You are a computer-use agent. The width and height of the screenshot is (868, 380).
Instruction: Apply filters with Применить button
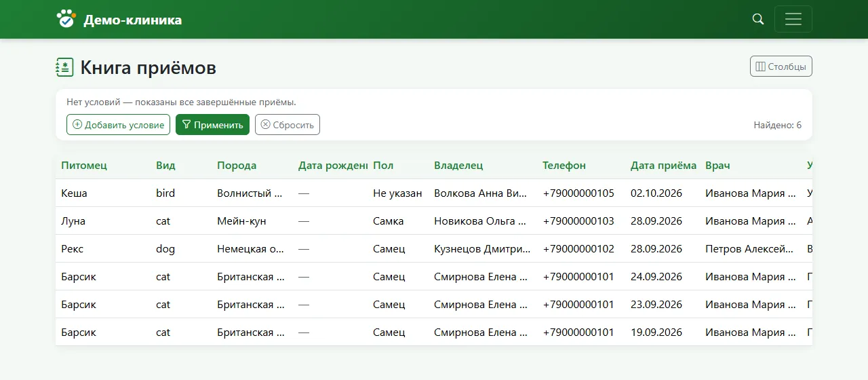(x=212, y=125)
